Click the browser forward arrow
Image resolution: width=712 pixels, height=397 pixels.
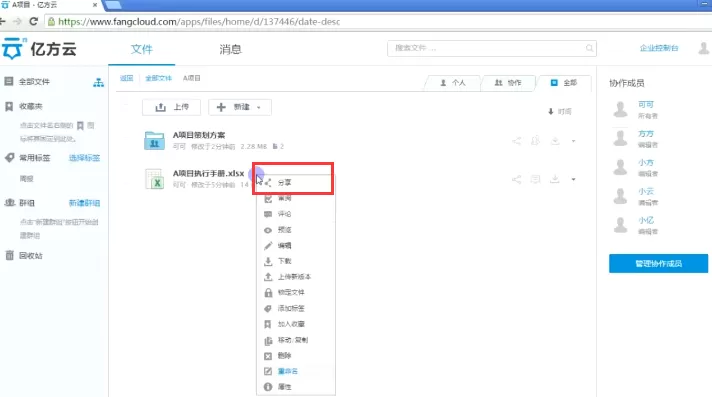pyautogui.click(x=17, y=21)
